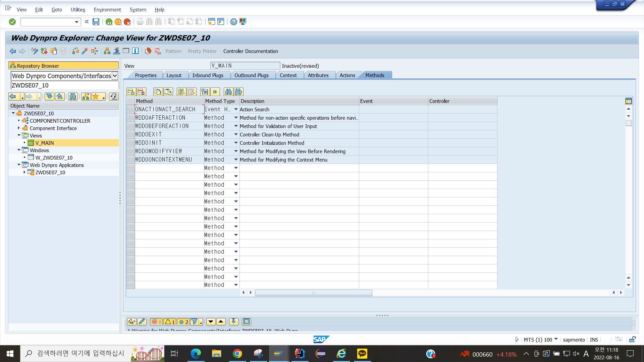Viewport: 644px width, 362px height.
Task: Switch to the Layout tab
Action: coord(174,75)
